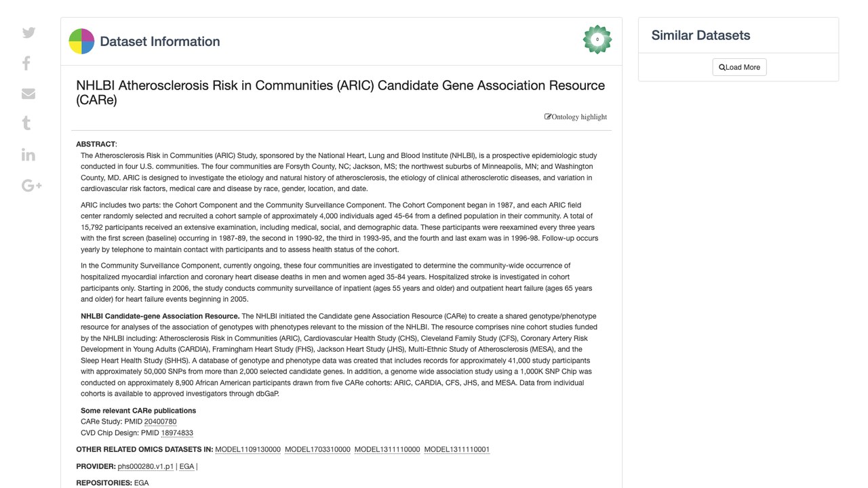Load More similar datasets

tap(739, 67)
